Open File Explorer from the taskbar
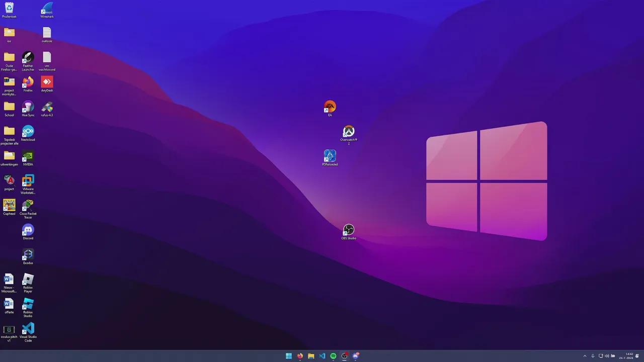 [x=311, y=356]
